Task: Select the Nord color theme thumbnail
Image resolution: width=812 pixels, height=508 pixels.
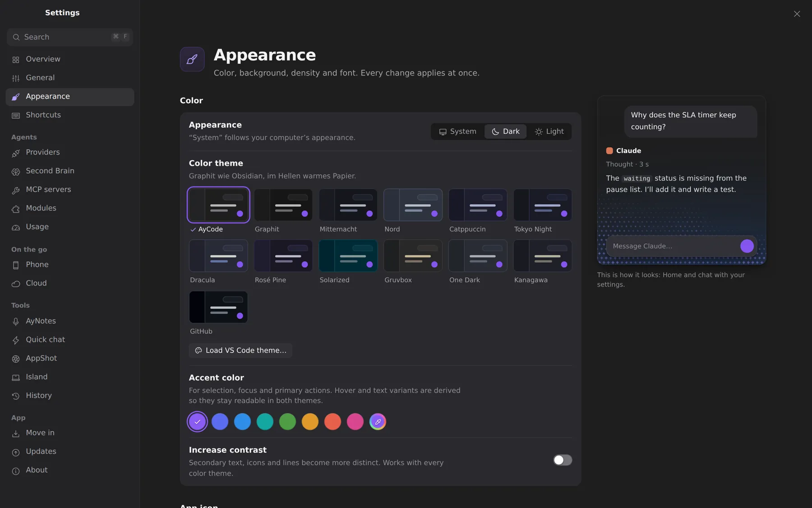Action: [x=413, y=205]
